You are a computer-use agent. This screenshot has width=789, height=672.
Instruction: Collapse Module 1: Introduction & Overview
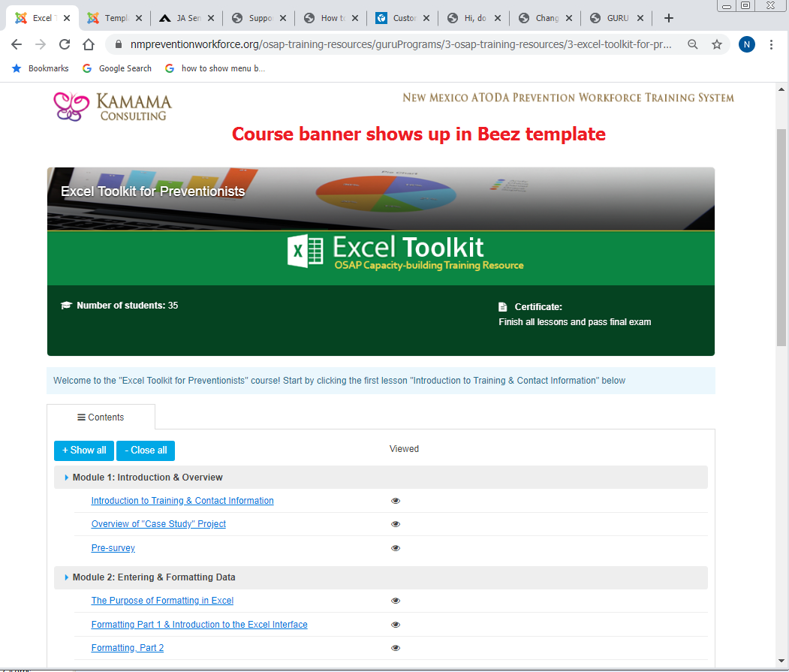coord(381,478)
